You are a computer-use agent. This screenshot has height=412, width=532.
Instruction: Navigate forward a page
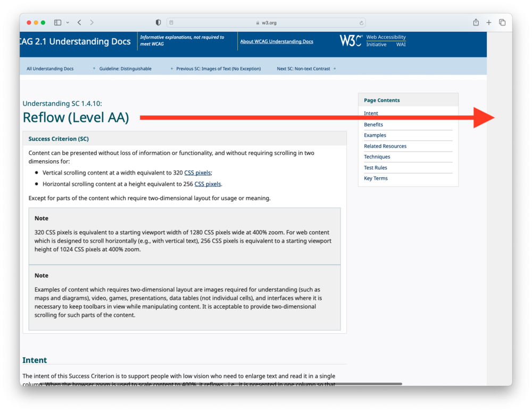point(92,22)
